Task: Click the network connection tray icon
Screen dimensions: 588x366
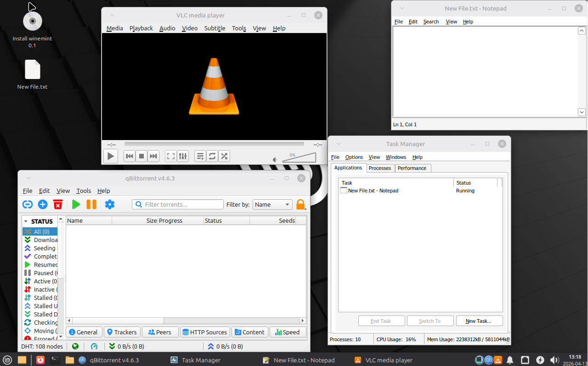Action: tap(525, 360)
